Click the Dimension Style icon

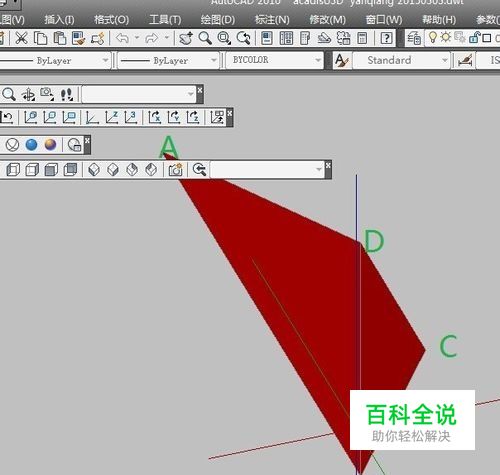[x=466, y=61]
